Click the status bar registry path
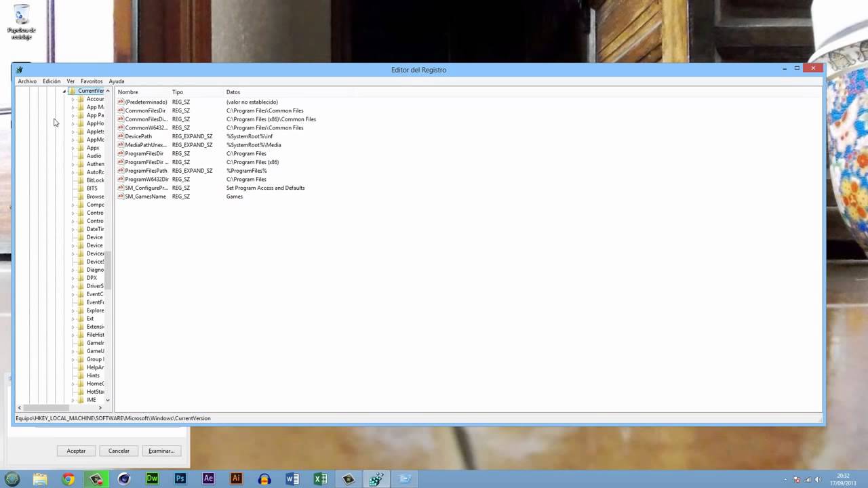 [x=113, y=418]
